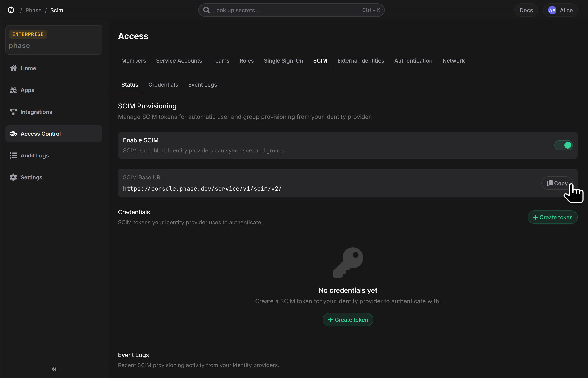
Task: Click the Phase breadcrumb link
Action: (x=33, y=10)
